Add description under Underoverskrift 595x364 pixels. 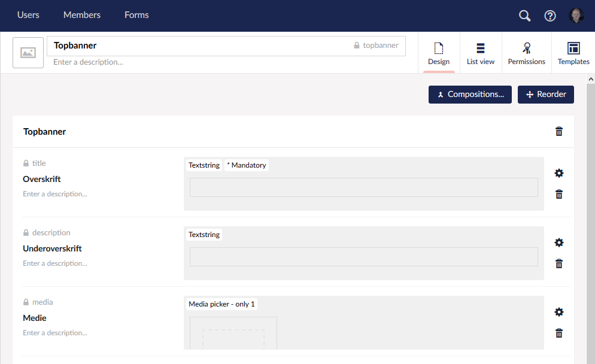[55, 263]
